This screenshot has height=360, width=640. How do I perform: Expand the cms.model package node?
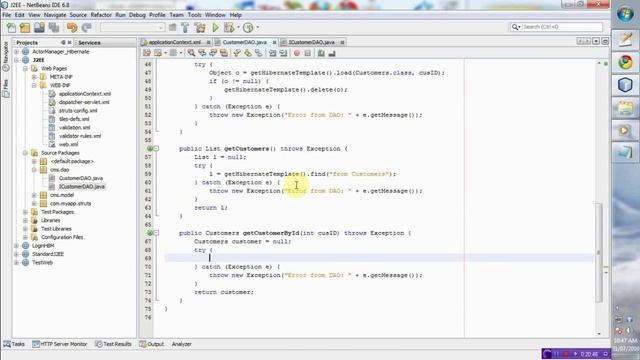pos(34,195)
